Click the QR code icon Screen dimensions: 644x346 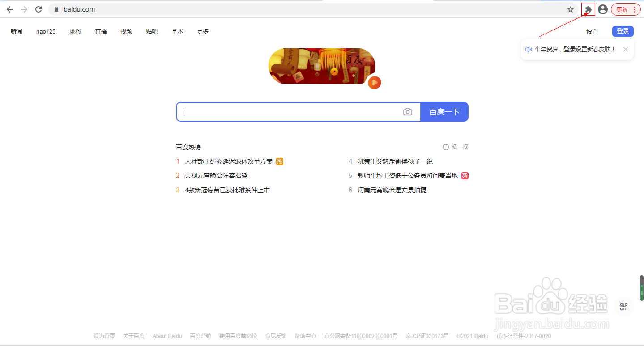tap(624, 307)
